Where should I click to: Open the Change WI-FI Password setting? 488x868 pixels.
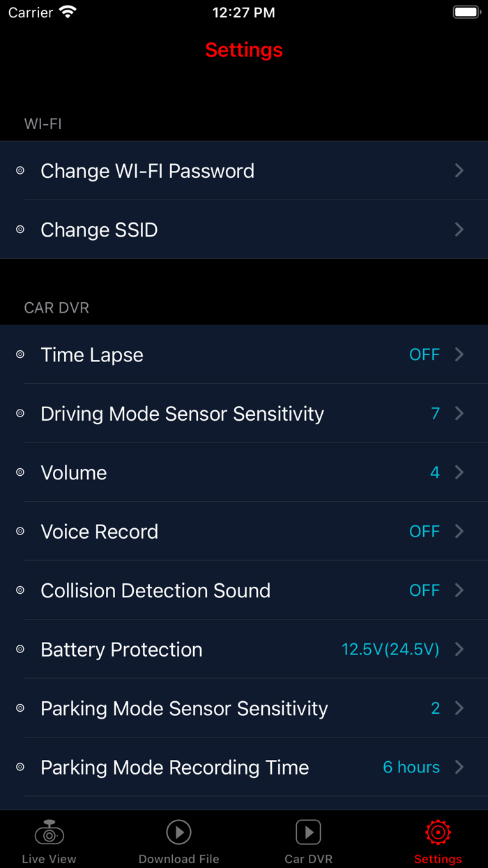click(244, 171)
